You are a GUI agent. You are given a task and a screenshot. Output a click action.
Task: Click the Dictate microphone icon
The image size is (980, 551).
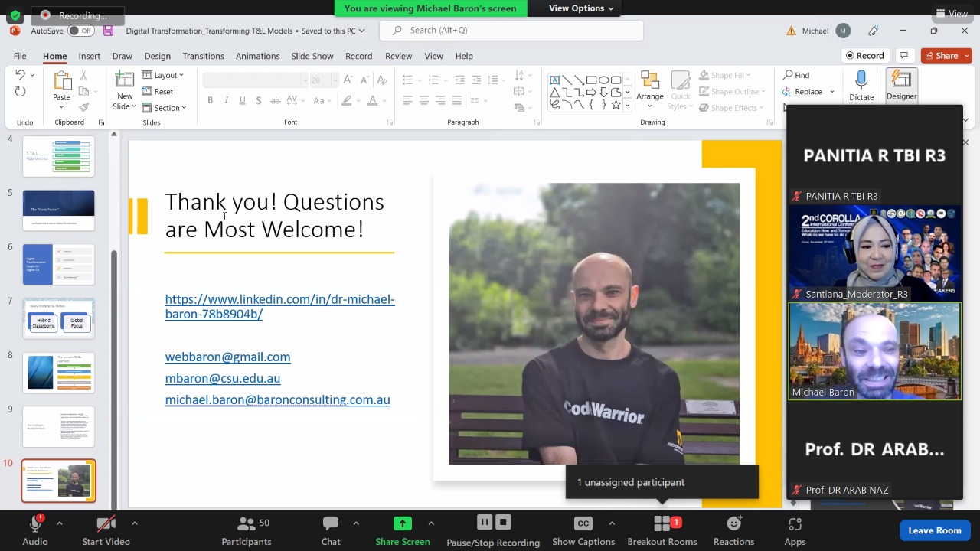point(861,80)
